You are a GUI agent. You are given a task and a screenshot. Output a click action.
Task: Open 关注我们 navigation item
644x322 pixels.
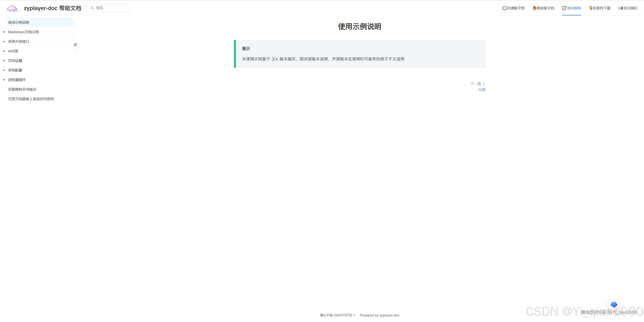(628, 8)
